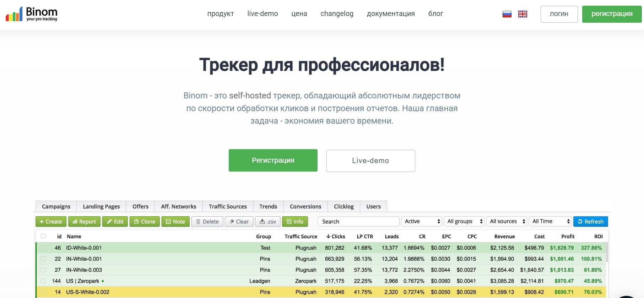Click the green star next to US | Zeropark
The width and height of the screenshot is (644, 298).
coord(103,281)
